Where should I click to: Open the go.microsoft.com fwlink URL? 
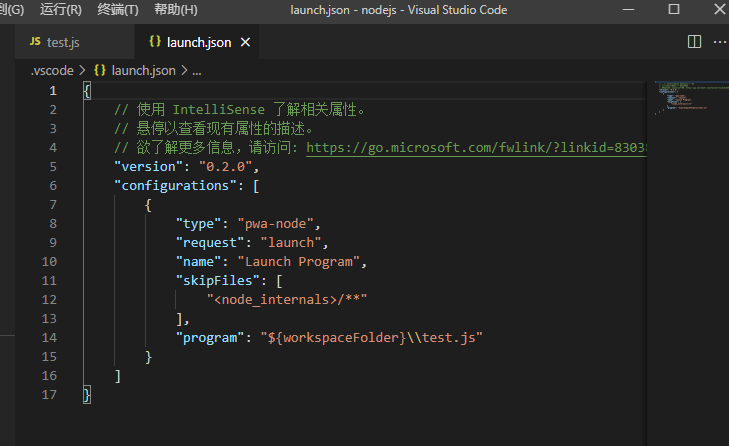476,148
